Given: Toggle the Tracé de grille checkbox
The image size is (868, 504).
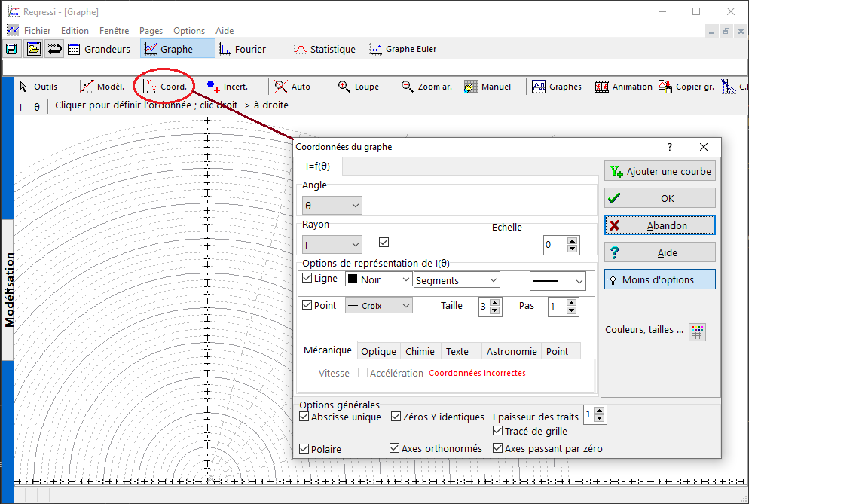Looking at the screenshot, I should pyautogui.click(x=497, y=431).
